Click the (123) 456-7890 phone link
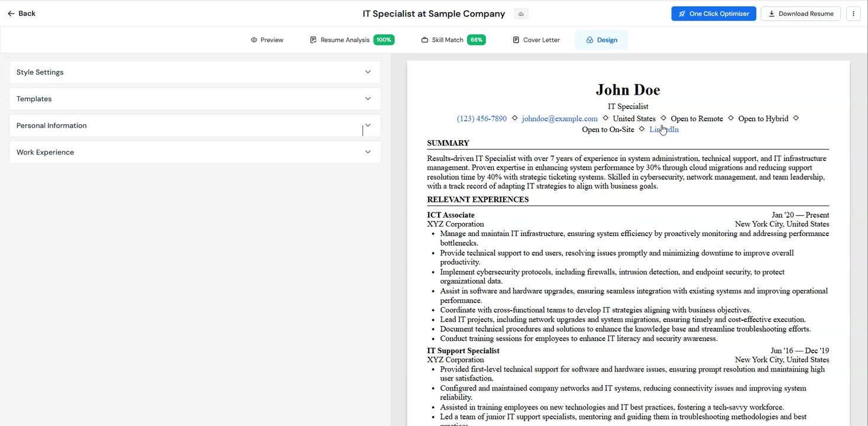This screenshot has height=426, width=868. [482, 119]
